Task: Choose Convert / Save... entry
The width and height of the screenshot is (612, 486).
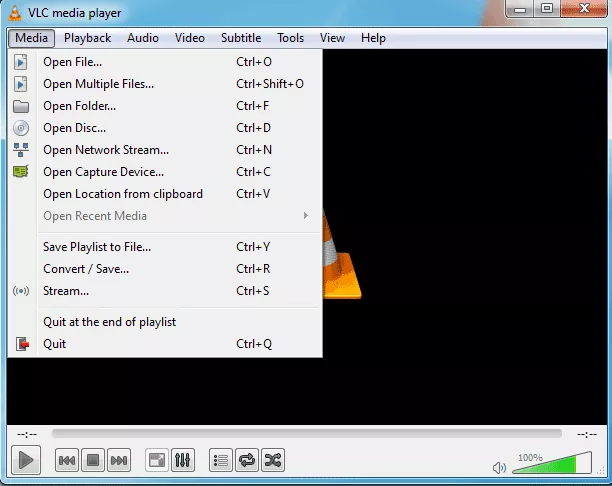Action: (x=165, y=269)
